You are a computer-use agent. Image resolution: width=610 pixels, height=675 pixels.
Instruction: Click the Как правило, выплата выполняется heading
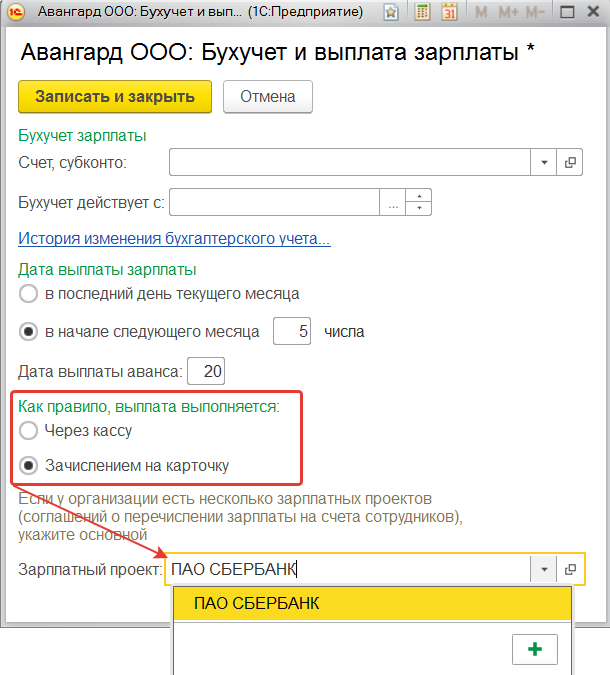(149, 406)
